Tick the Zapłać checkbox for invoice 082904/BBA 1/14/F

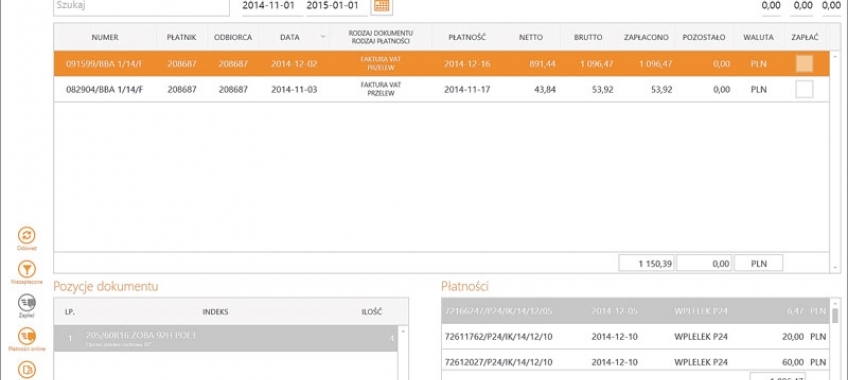[x=804, y=89]
